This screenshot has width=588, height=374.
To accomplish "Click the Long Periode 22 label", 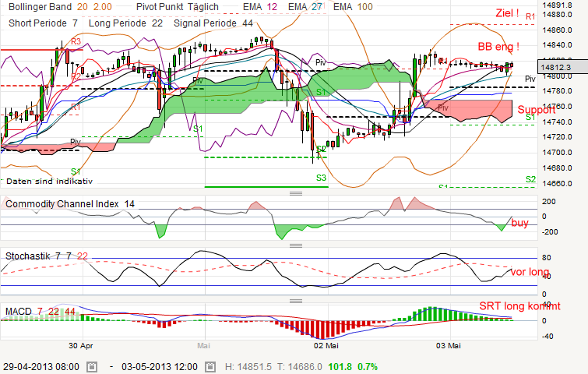I will pos(125,23).
